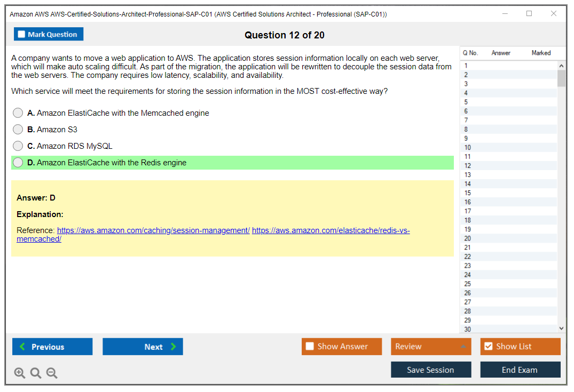
Task: Close the exam window
Action: coord(554,14)
